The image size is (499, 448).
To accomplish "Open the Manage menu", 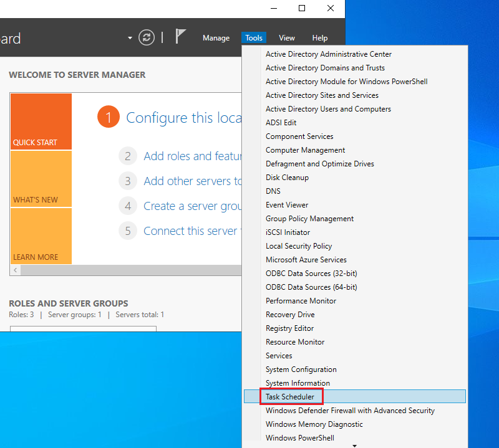I will (x=216, y=38).
